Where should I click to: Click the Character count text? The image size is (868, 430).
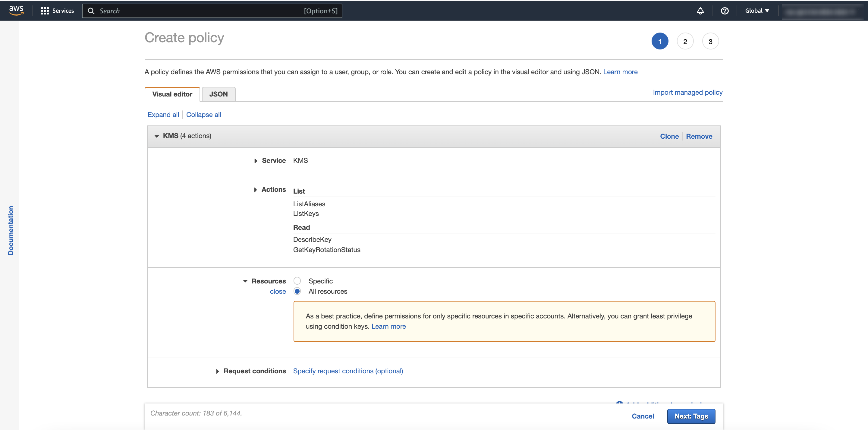point(196,413)
